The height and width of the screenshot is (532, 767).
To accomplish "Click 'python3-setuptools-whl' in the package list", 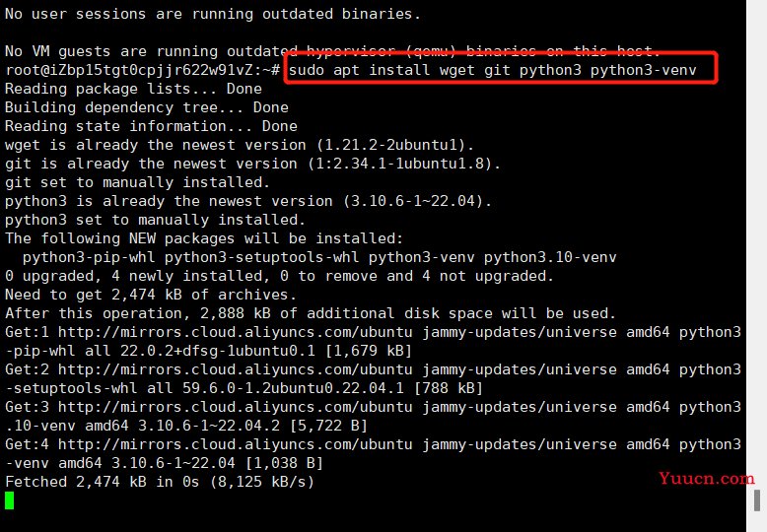I will coord(261,258).
